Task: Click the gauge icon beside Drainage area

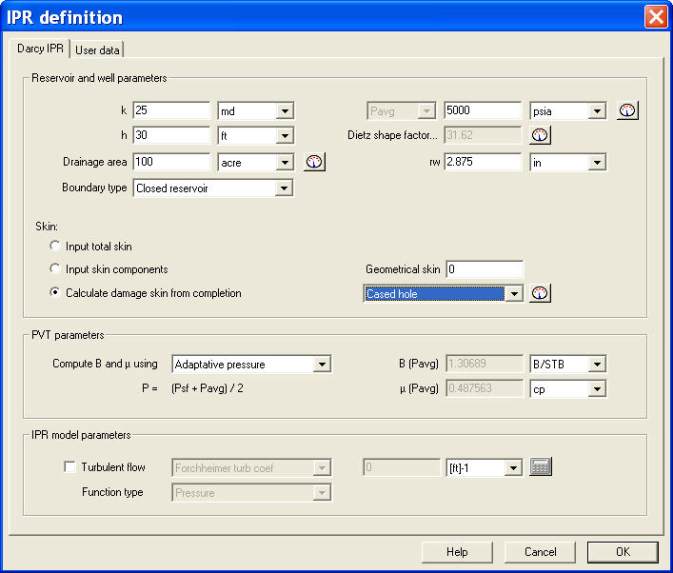Action: click(314, 161)
